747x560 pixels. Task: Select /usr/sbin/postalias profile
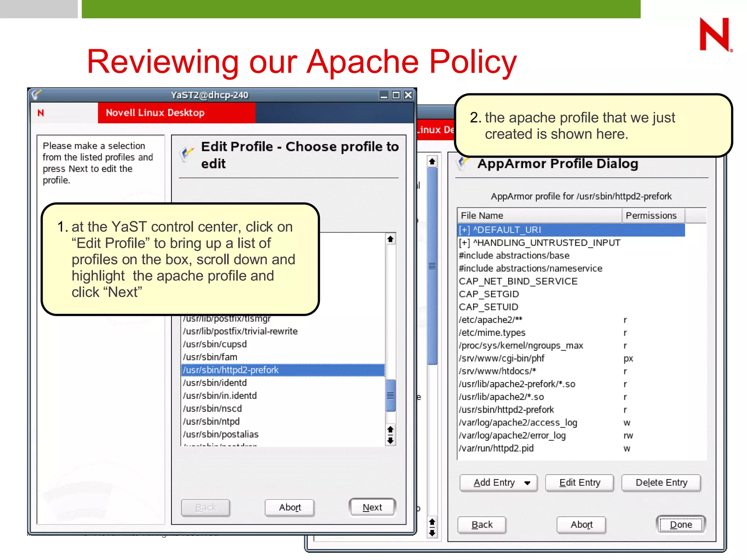[283, 434]
